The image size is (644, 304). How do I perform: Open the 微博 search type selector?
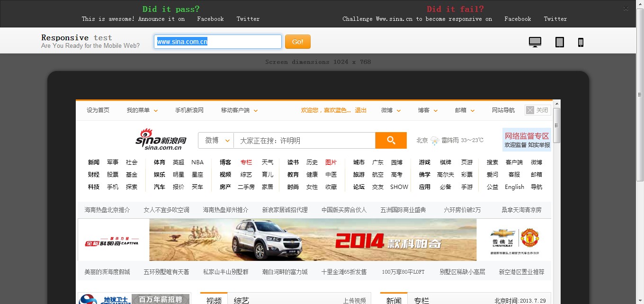click(216, 140)
